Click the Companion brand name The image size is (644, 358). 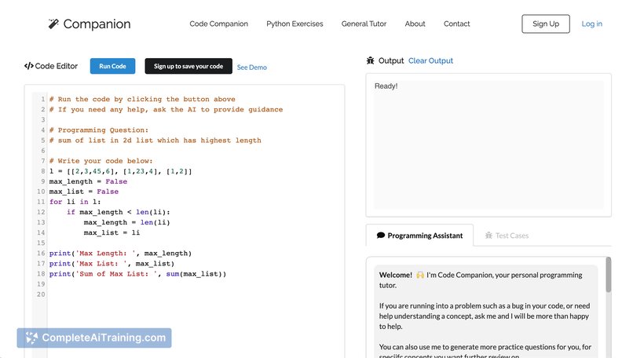97,24
